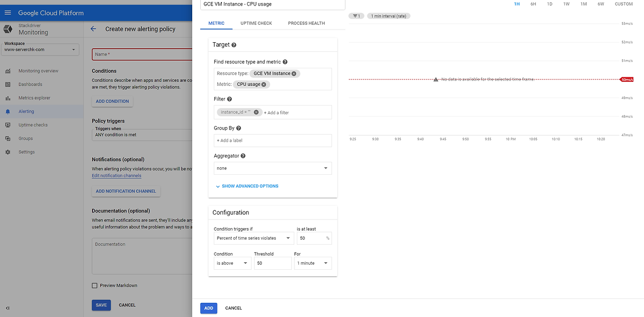This screenshot has width=644, height=317.
Task: Select the 1H time range
Action: [x=517, y=4]
